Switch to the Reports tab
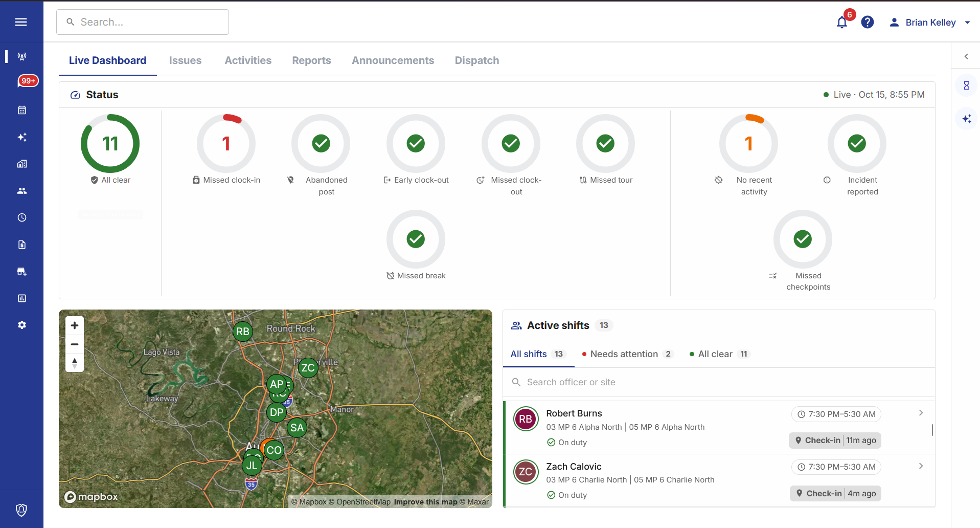 [x=312, y=60]
